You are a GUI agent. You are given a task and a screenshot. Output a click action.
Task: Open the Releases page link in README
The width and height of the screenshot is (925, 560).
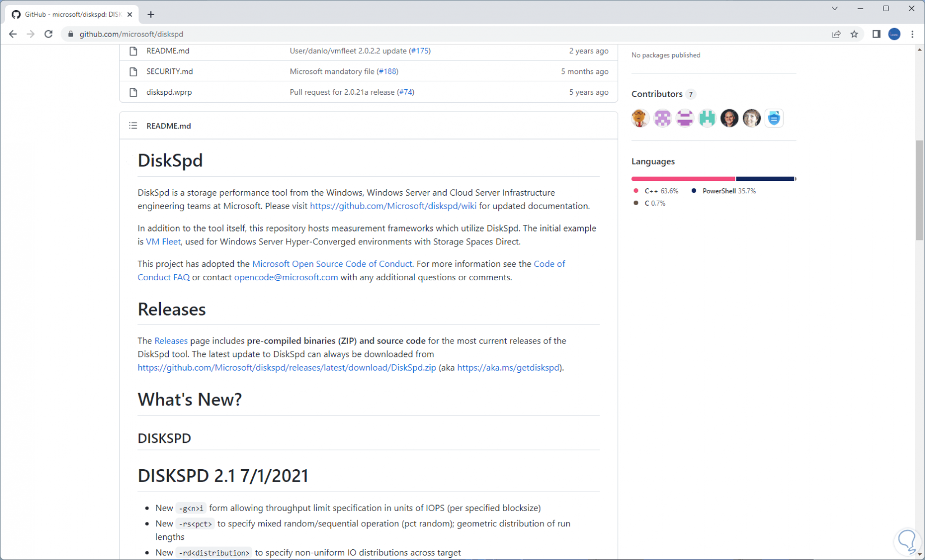(171, 341)
